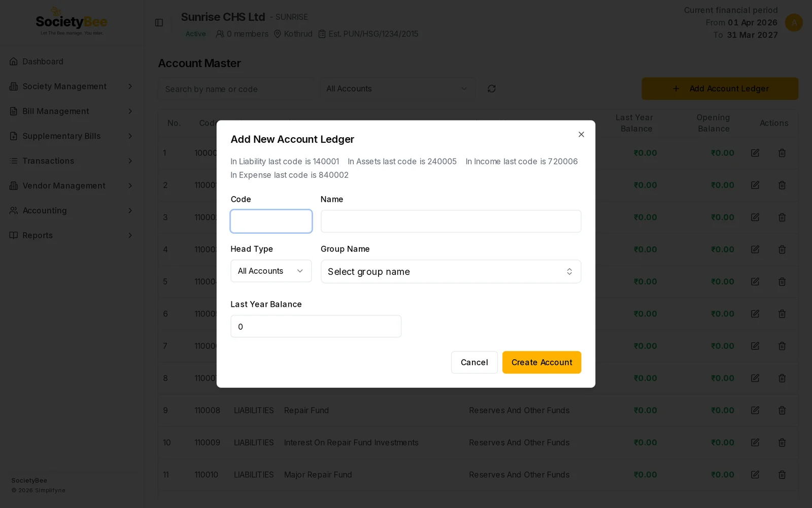The image size is (812, 508).
Task: Click code 110009 in the table
Action: click(x=207, y=442)
